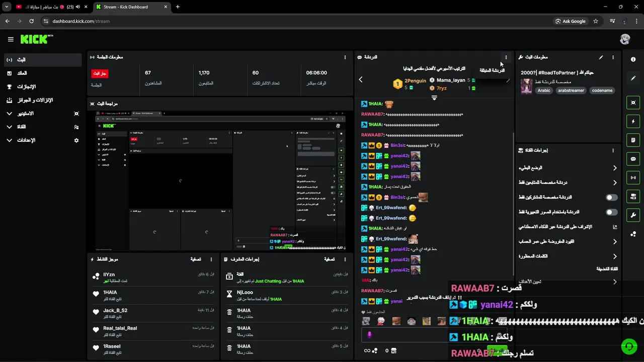Click the shop icon below chat input
Image resolution: width=644 pixels, height=362 pixels.
394,350
